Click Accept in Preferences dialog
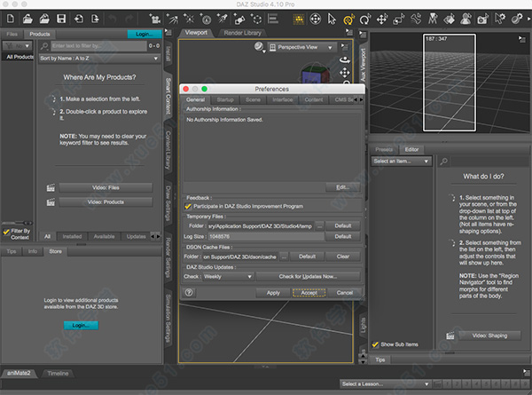The height and width of the screenshot is (395, 532). pos(309,292)
